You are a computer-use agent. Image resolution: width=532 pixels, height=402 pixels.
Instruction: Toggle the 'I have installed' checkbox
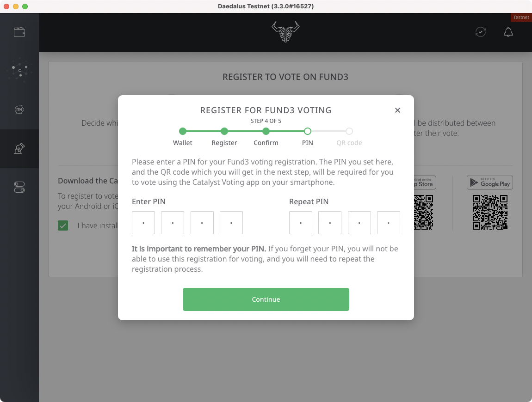point(63,225)
